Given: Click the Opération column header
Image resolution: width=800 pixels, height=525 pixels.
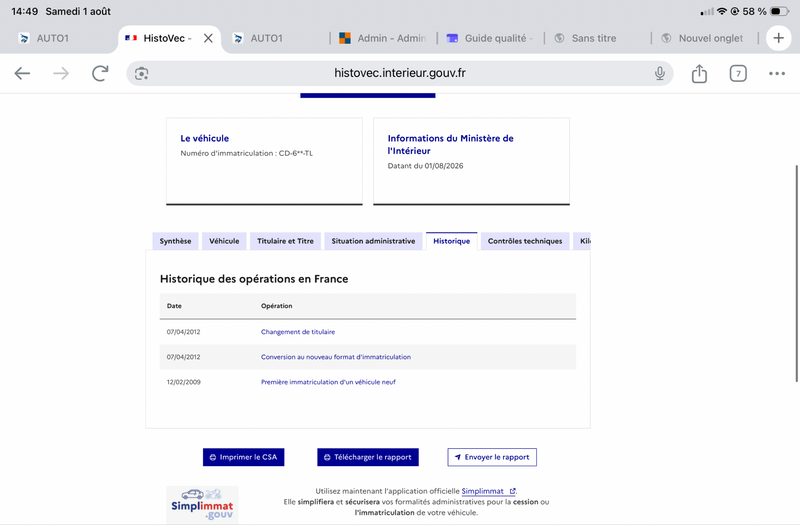Looking at the screenshot, I should point(277,306).
